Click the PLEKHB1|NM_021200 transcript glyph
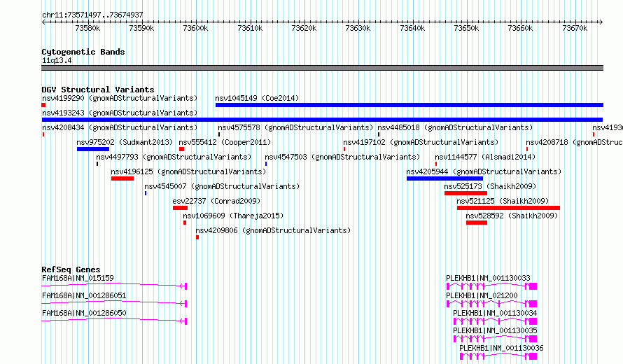This screenshot has width=623, height=364. point(491,304)
